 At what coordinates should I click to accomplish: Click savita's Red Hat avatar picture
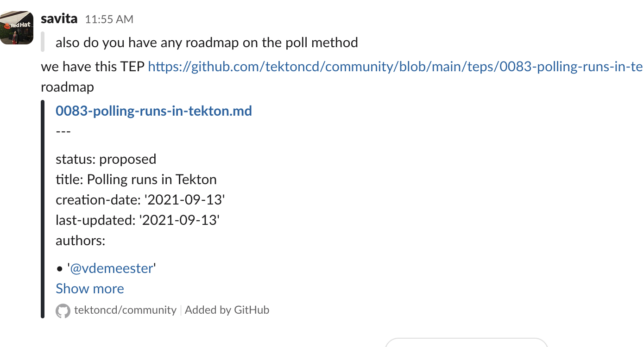[x=17, y=28]
